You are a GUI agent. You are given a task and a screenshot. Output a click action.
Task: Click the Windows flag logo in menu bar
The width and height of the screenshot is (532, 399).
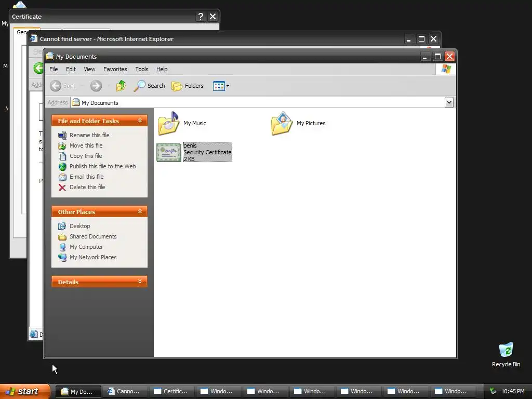pyautogui.click(x=446, y=69)
